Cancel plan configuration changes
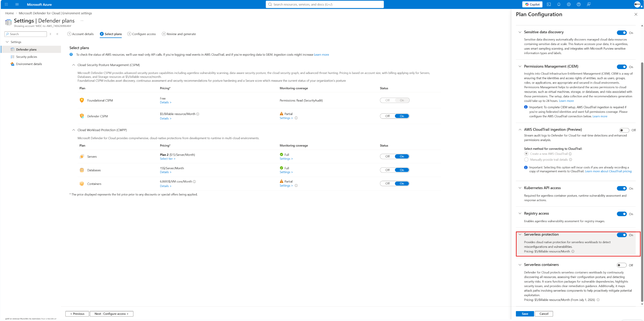This screenshot has width=644, height=321. pyautogui.click(x=544, y=314)
